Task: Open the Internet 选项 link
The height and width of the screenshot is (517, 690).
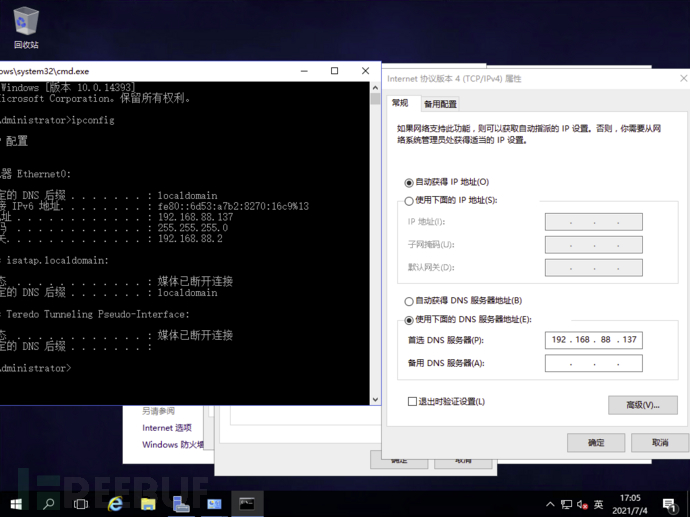Action: tap(166, 428)
